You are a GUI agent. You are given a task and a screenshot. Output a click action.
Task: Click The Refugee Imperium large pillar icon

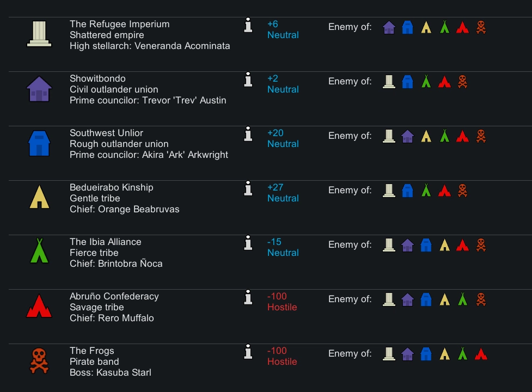coord(39,34)
